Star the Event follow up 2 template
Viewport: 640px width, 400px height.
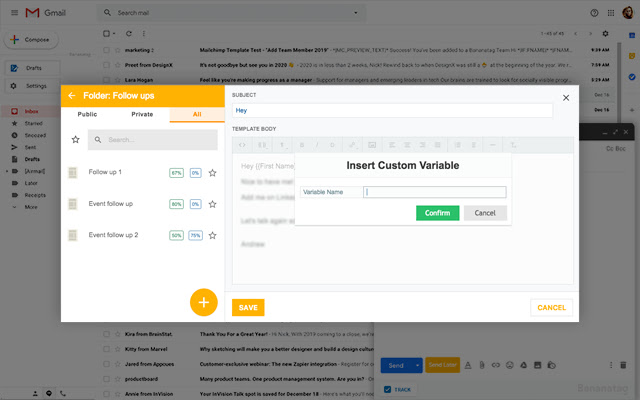tap(213, 235)
